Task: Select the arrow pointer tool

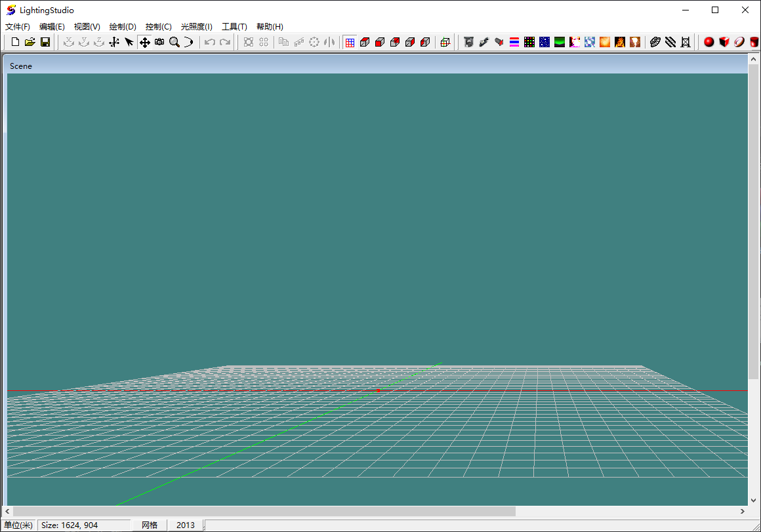Action: [129, 42]
